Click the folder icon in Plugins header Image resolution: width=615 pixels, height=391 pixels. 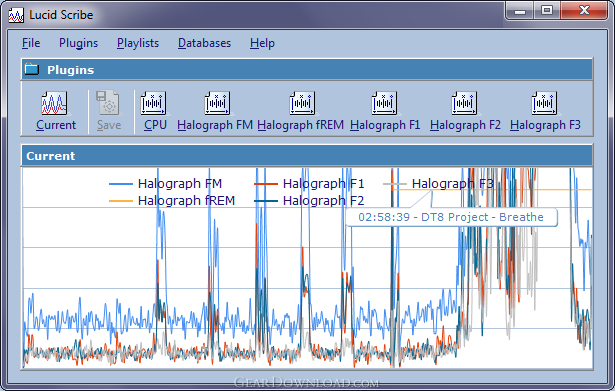click(x=32, y=69)
